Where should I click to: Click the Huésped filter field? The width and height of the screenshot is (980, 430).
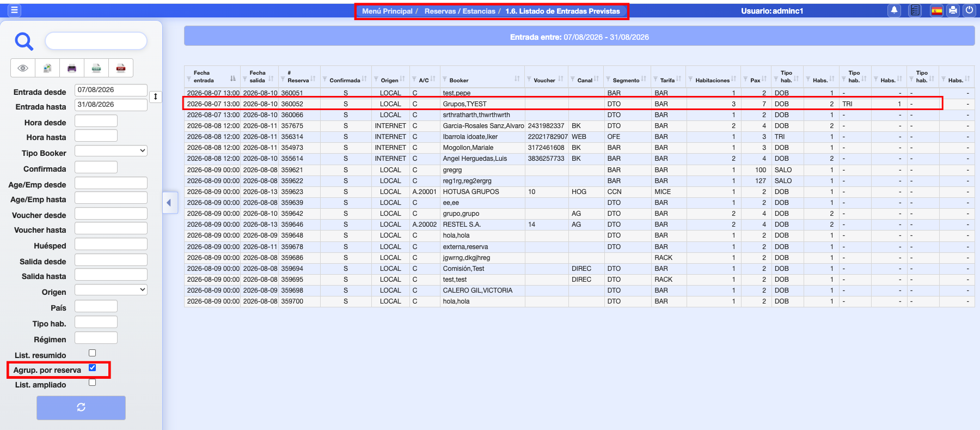[111, 244]
